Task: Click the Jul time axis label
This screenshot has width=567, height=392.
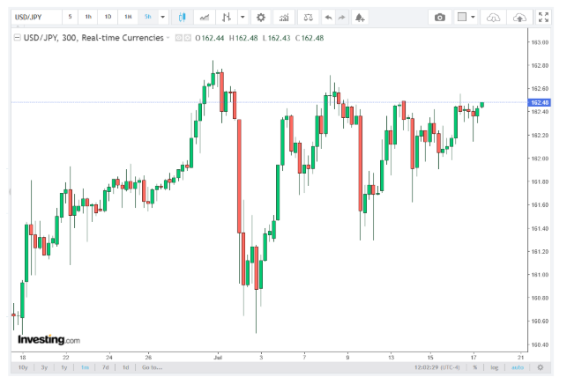Action: click(218, 358)
